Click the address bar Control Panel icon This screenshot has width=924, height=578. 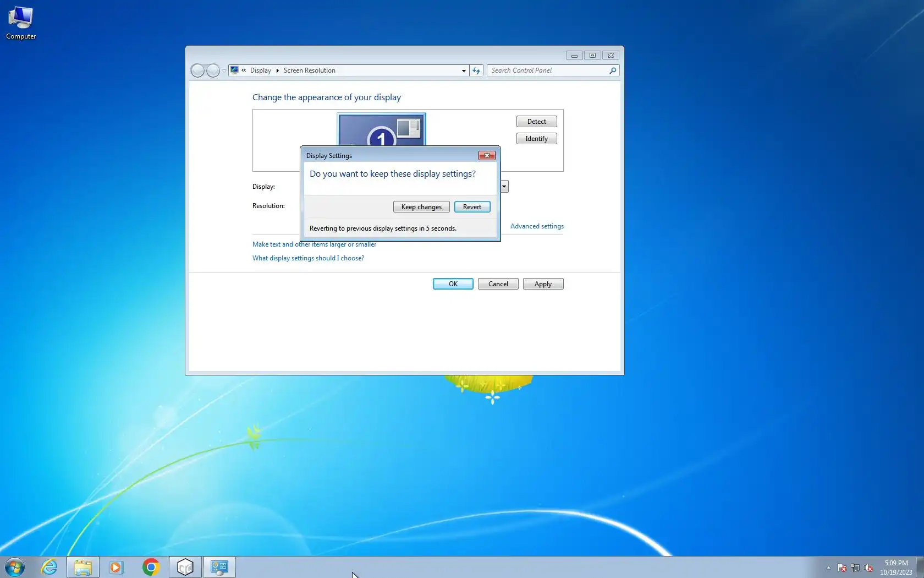pos(234,70)
